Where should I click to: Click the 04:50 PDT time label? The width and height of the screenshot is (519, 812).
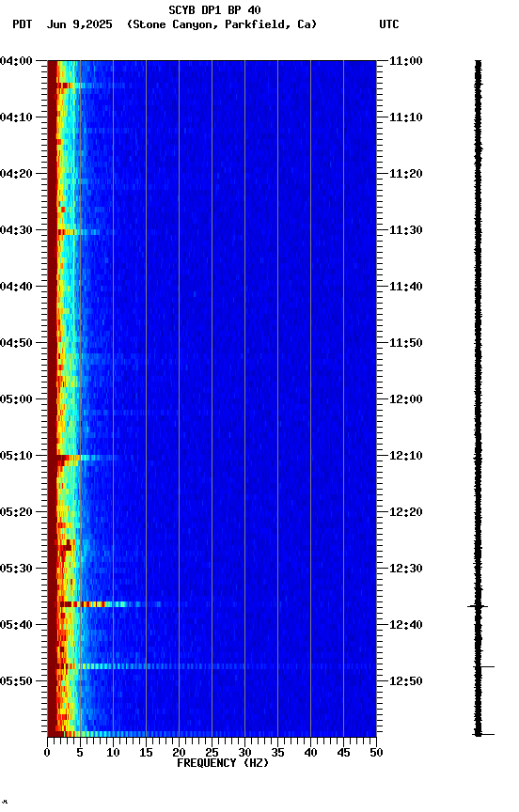[x=16, y=343]
